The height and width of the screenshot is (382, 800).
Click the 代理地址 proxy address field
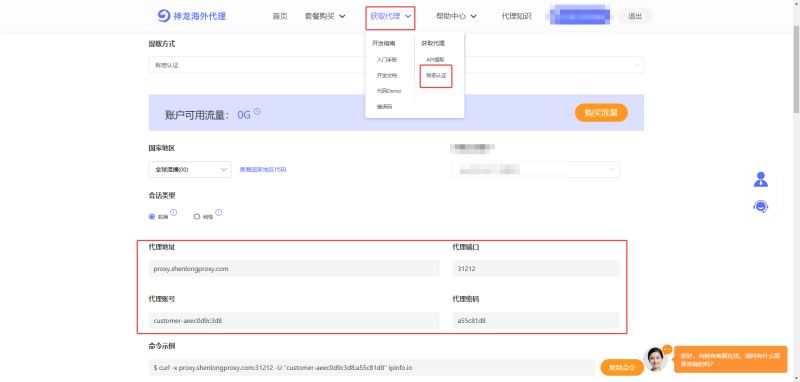coord(294,269)
